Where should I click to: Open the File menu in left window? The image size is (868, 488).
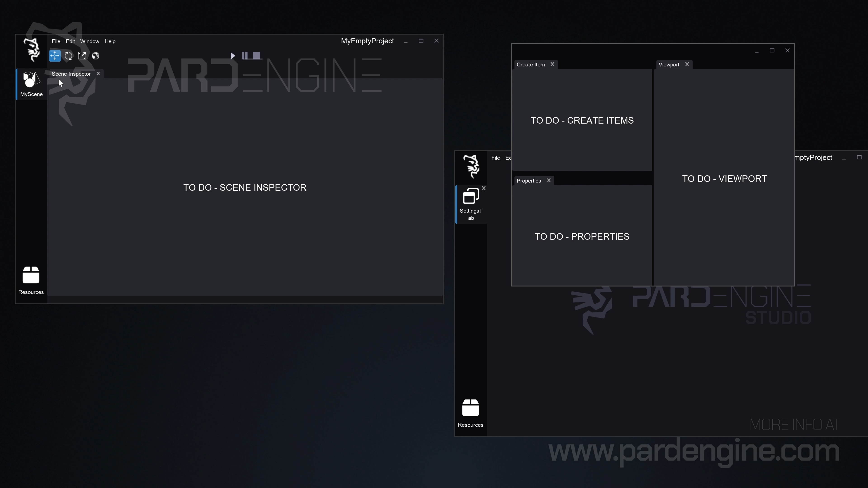click(x=56, y=41)
